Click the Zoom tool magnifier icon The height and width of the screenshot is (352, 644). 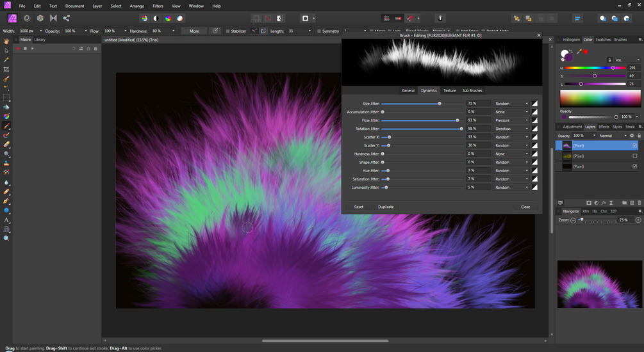6,238
